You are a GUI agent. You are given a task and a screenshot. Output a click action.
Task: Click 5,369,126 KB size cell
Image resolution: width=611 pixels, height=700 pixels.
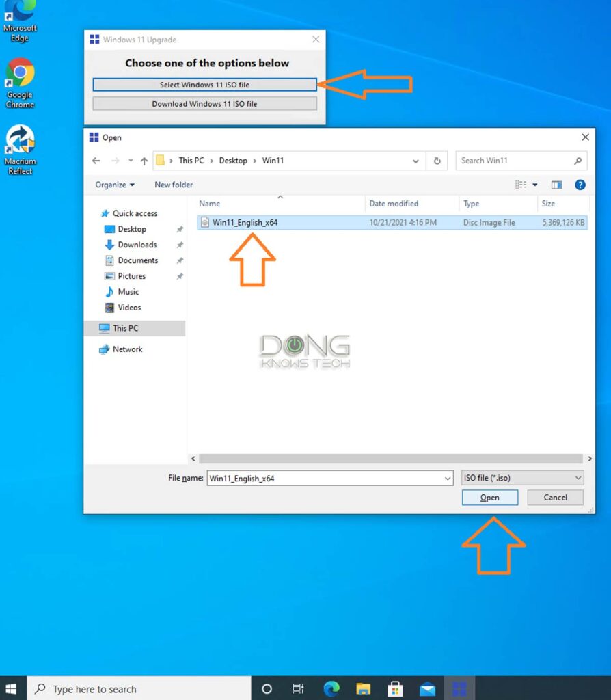(x=563, y=222)
